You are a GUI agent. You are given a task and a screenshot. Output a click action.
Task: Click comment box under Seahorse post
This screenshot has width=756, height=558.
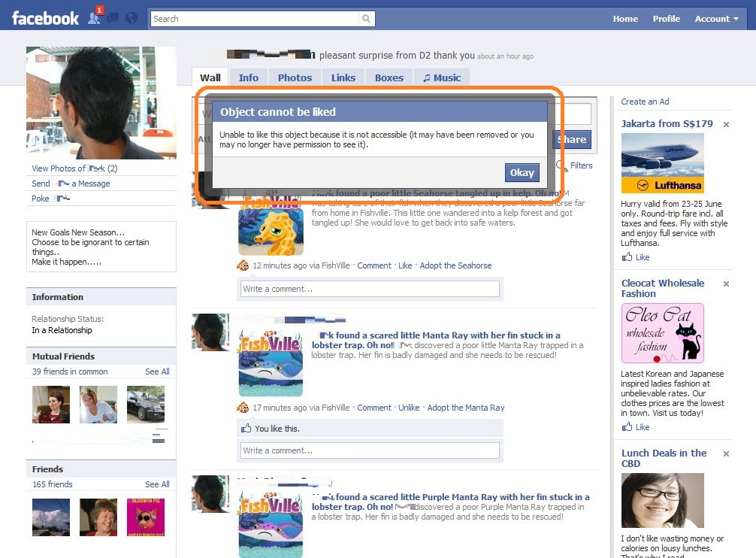point(370,289)
